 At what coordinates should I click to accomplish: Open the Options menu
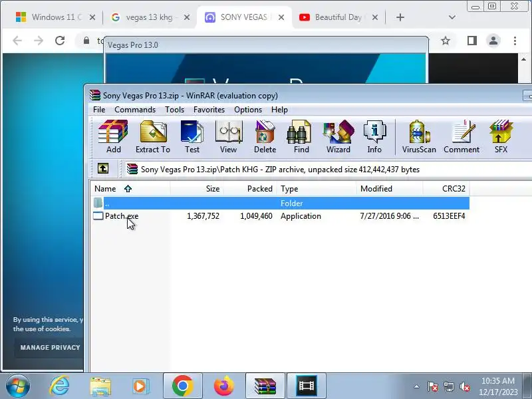coord(248,110)
